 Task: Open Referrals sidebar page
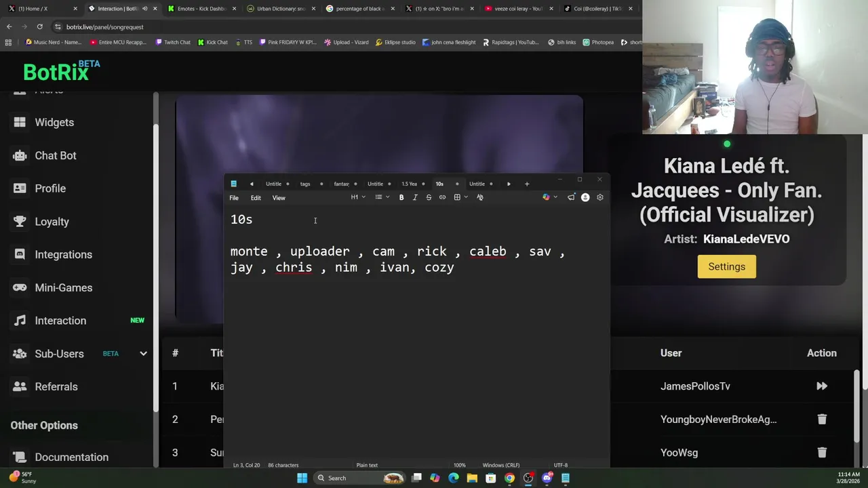(x=56, y=387)
